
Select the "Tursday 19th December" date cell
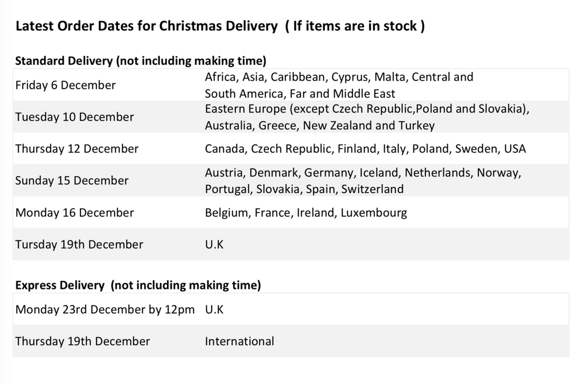coord(79,245)
